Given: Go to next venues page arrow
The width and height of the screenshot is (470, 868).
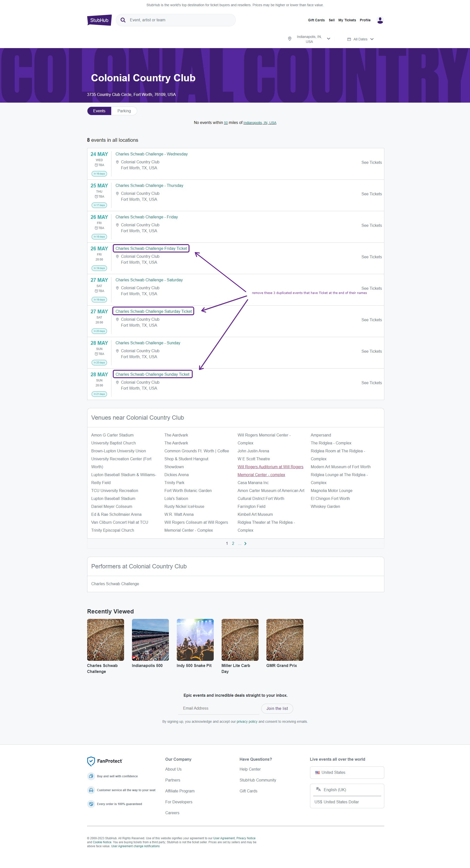Looking at the screenshot, I should pos(245,544).
